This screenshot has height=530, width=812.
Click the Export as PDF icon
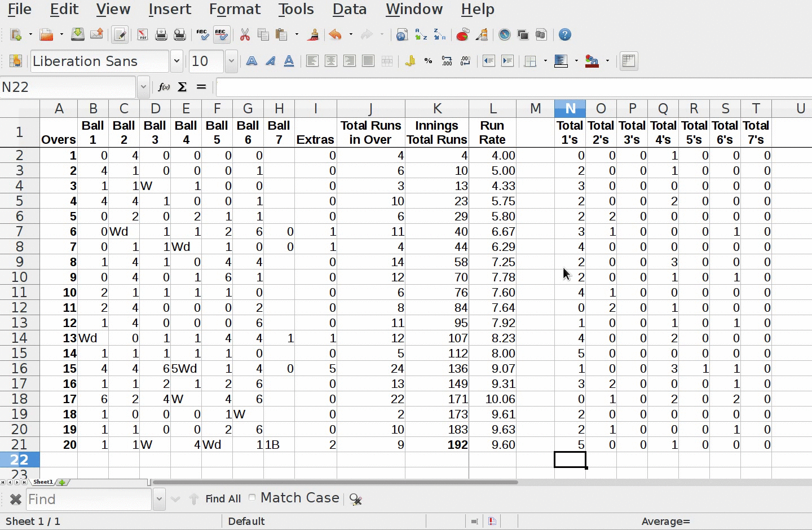[x=142, y=35]
